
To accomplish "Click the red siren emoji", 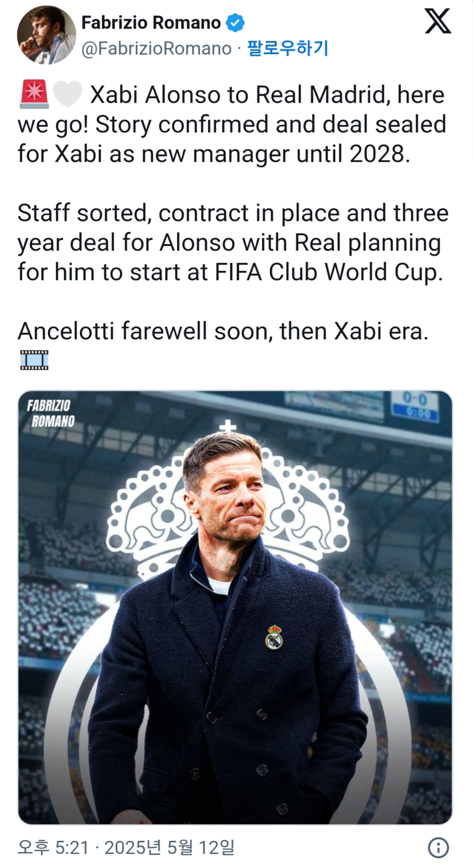I will point(34,94).
